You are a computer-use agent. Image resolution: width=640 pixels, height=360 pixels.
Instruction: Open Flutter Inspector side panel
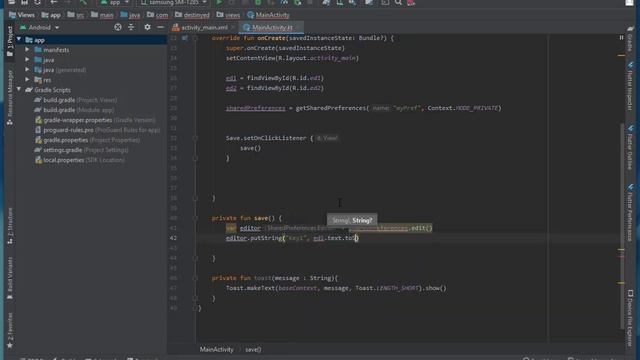tap(630, 87)
